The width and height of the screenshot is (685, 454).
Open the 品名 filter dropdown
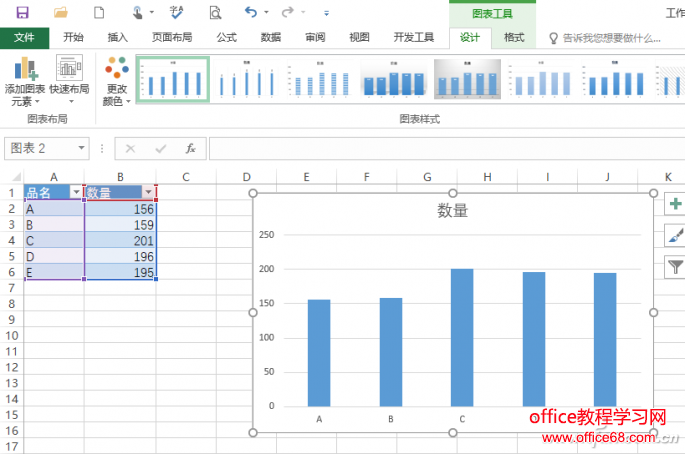coord(76,192)
